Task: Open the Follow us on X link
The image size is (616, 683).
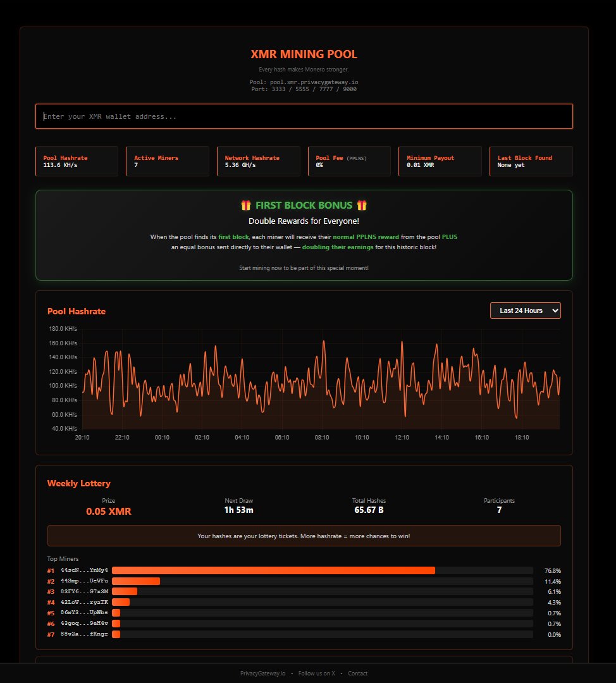Action: pos(317,674)
